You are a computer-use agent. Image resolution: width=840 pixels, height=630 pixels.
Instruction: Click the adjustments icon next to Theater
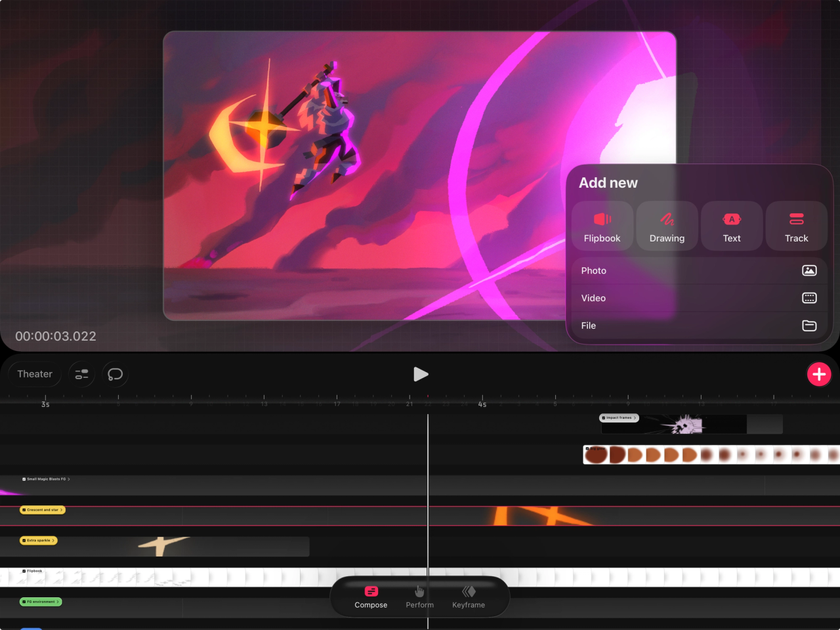click(81, 374)
